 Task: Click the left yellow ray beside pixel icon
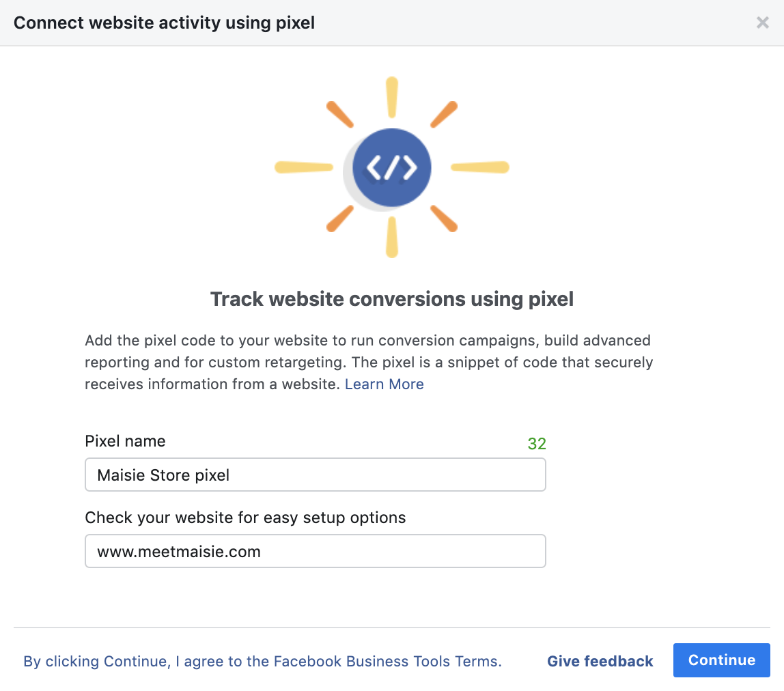pos(303,167)
